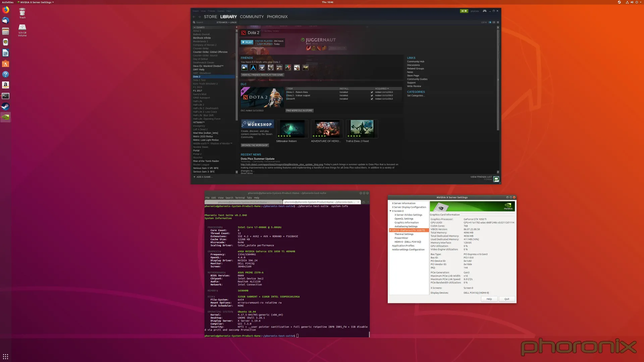Click the first friend avatar in Friends row
The width and height of the screenshot is (644, 362).
[x=245, y=67]
